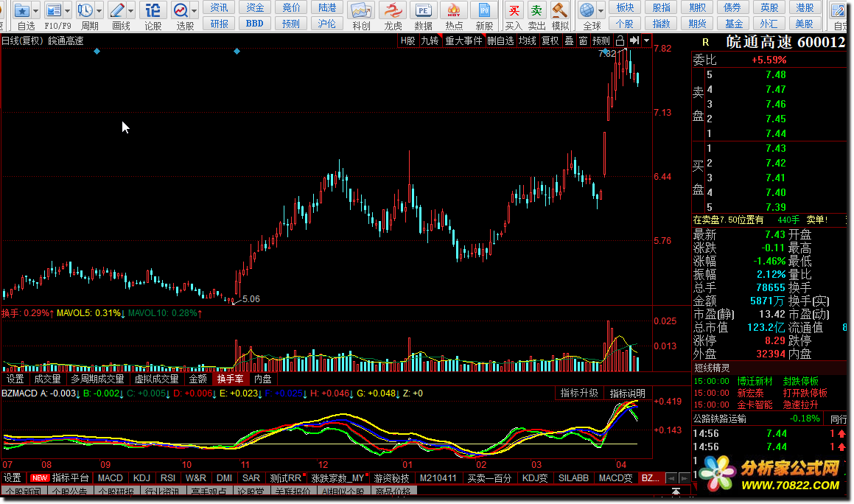Click the 内盘 tab in volume panel

262,379
